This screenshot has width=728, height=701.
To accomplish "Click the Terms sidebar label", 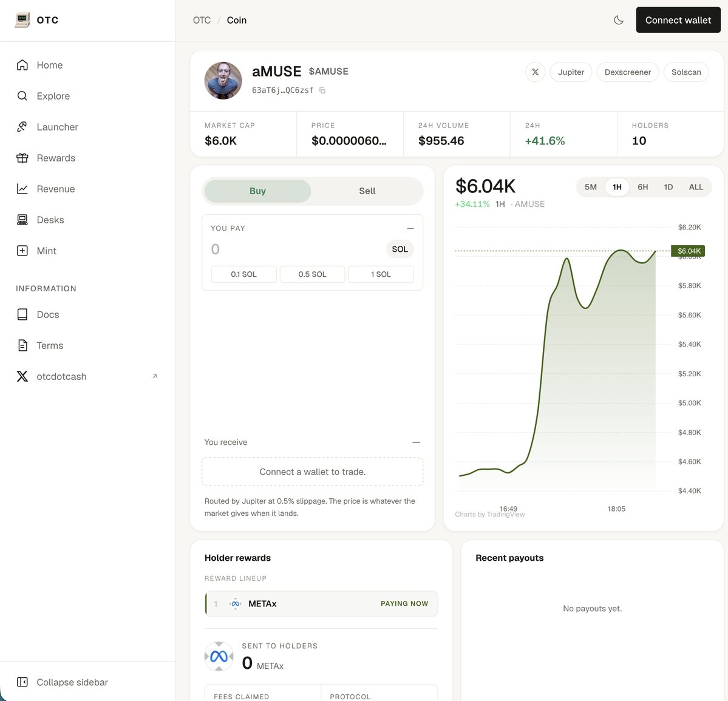I will pos(50,345).
